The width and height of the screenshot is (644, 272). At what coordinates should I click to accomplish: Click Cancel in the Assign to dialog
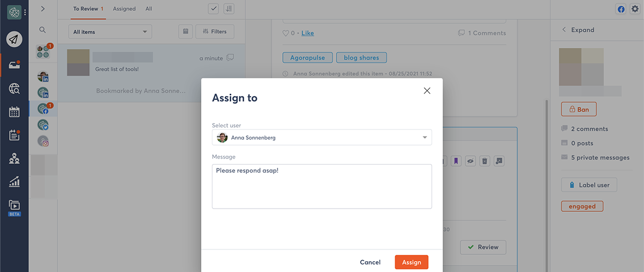coord(370,262)
